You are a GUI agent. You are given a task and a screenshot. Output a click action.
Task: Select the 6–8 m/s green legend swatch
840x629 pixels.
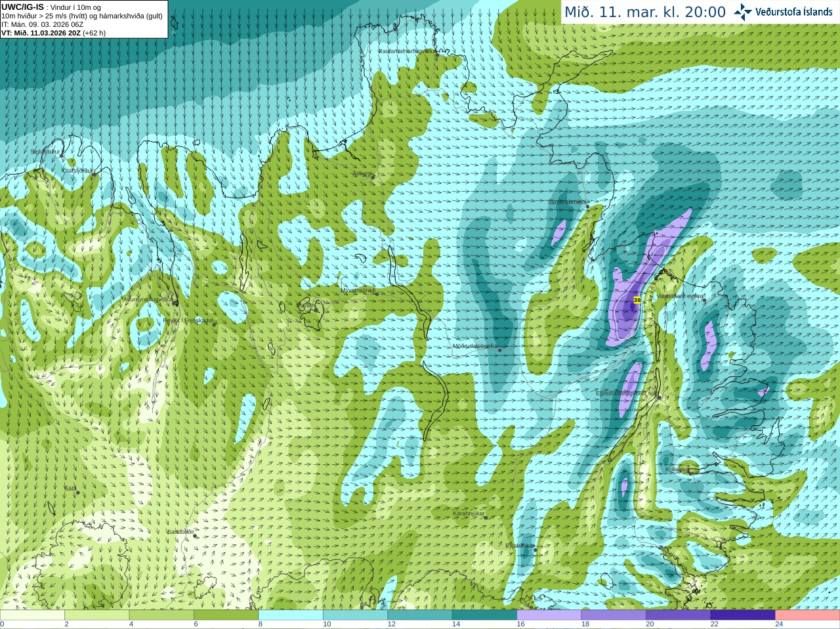[226, 615]
